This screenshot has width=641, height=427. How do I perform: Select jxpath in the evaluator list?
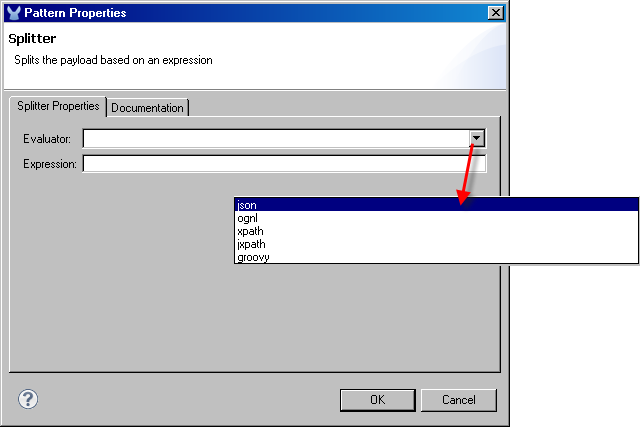pos(437,244)
